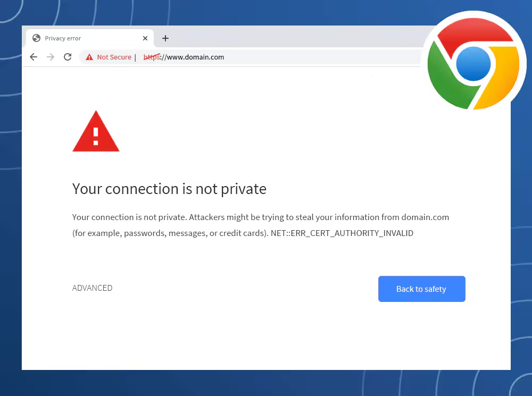The image size is (532, 396).
Task: Click the "Your connection is not private" heading
Action: click(x=169, y=189)
